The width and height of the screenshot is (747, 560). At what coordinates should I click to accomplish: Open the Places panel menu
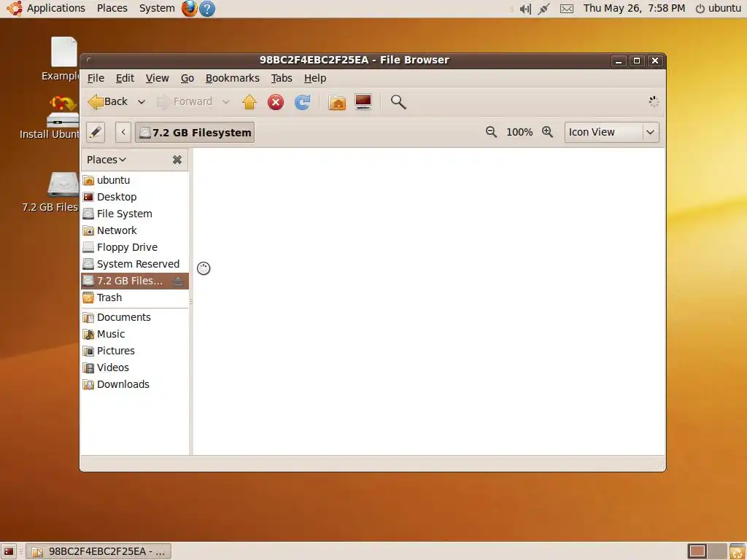[x=112, y=8]
